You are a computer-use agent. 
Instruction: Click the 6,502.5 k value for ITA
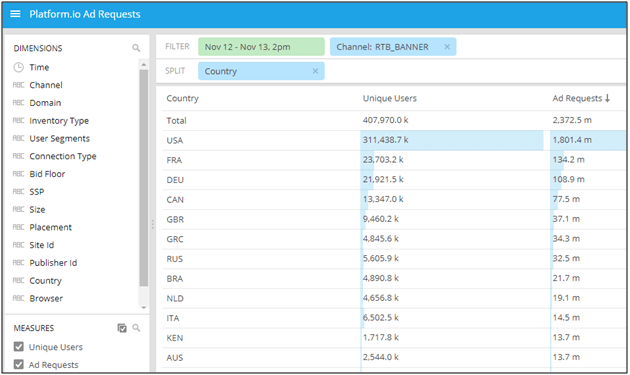(380, 318)
